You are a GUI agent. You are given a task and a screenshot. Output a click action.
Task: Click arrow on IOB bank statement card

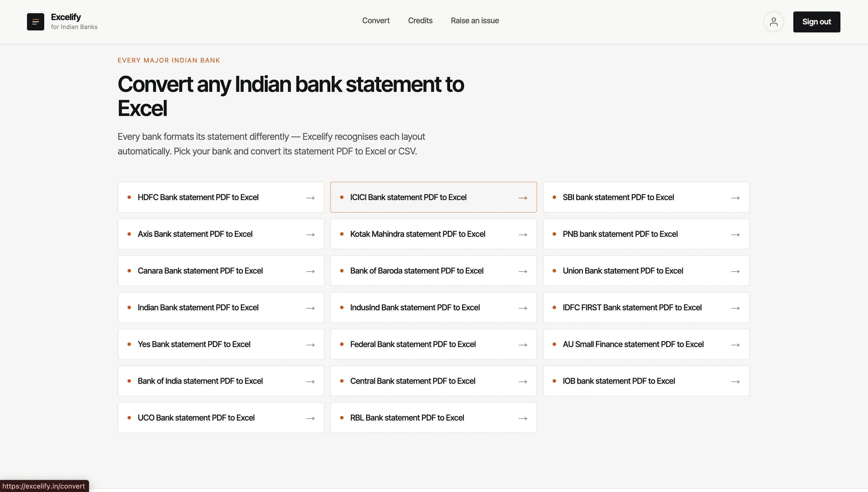click(736, 381)
